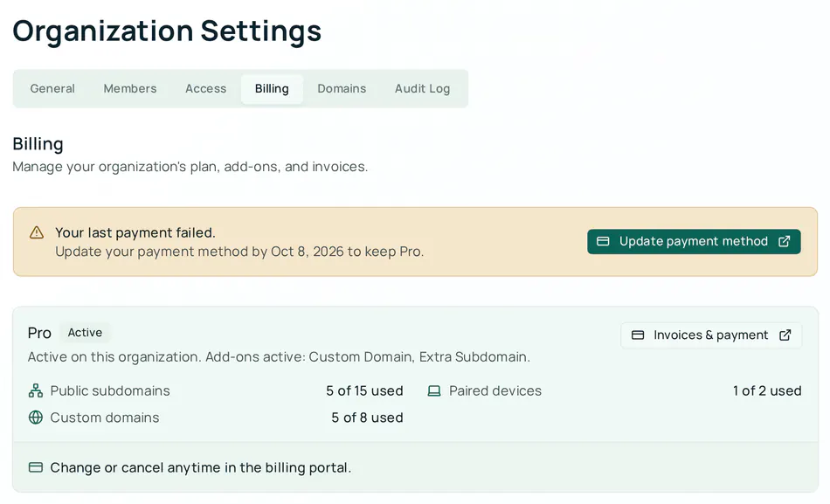Click the "Billing" section heading

point(38,144)
